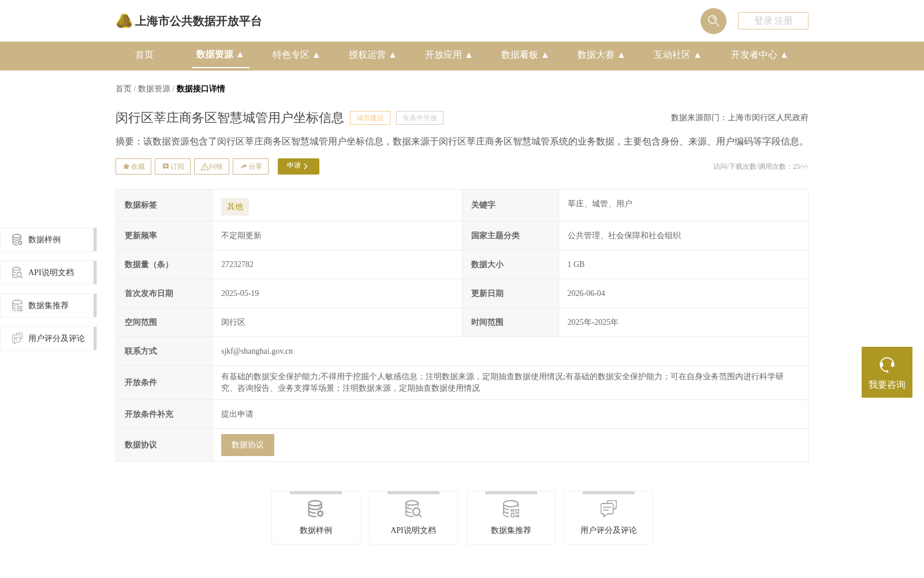The width and height of the screenshot is (924, 578).
Task: Click the platform logo icon
Action: click(x=124, y=21)
